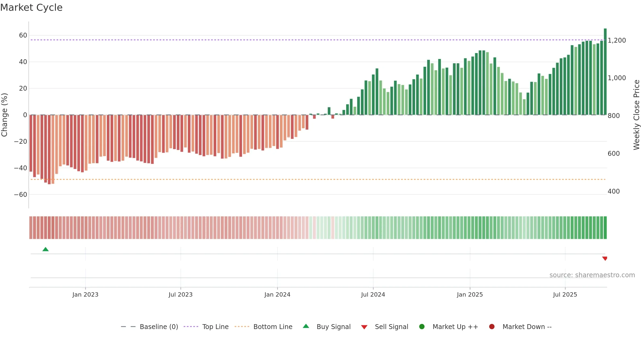Click the Jul 2025 axis label
Image resolution: width=644 pixels, height=362 pixels.
565,295
